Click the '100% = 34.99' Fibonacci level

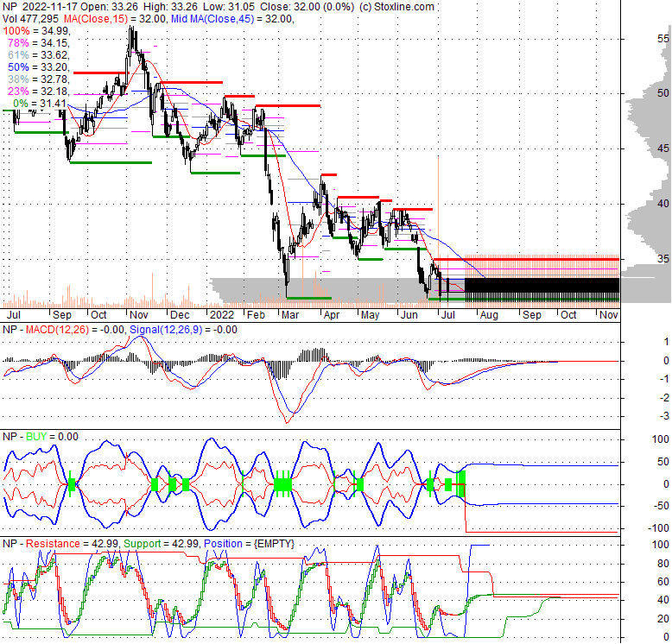(x=36, y=31)
